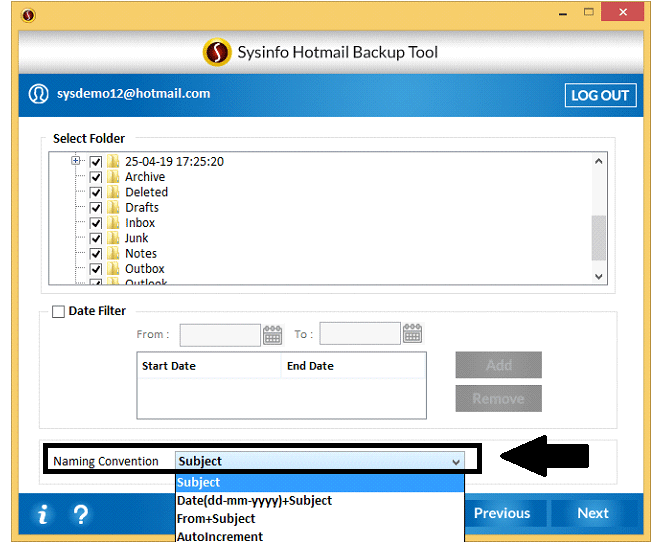This screenshot has height=545, width=663.
Task: Click the End Date column header
Action: pos(353,366)
